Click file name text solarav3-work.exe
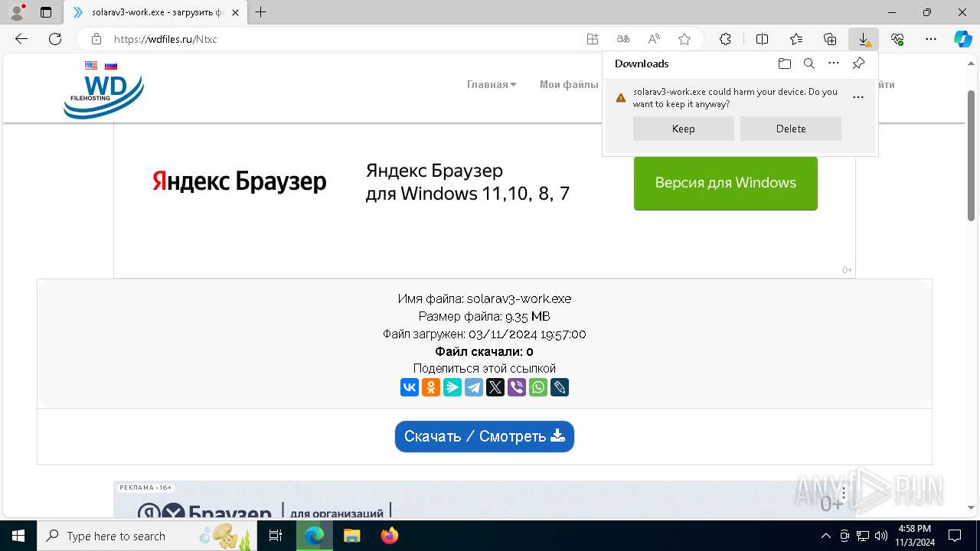This screenshot has height=551, width=980. [519, 298]
